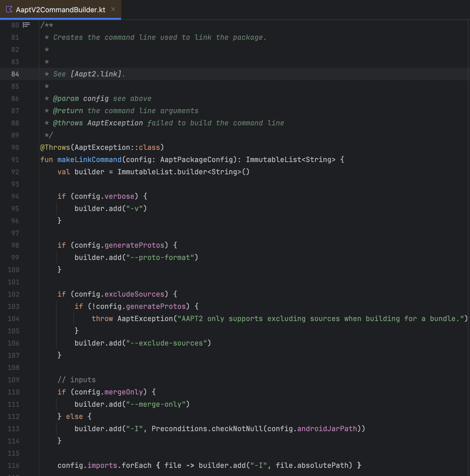This screenshot has width=470, height=476.
Task: Click the AaptPackageConfig parameter type
Action: [x=197, y=160]
